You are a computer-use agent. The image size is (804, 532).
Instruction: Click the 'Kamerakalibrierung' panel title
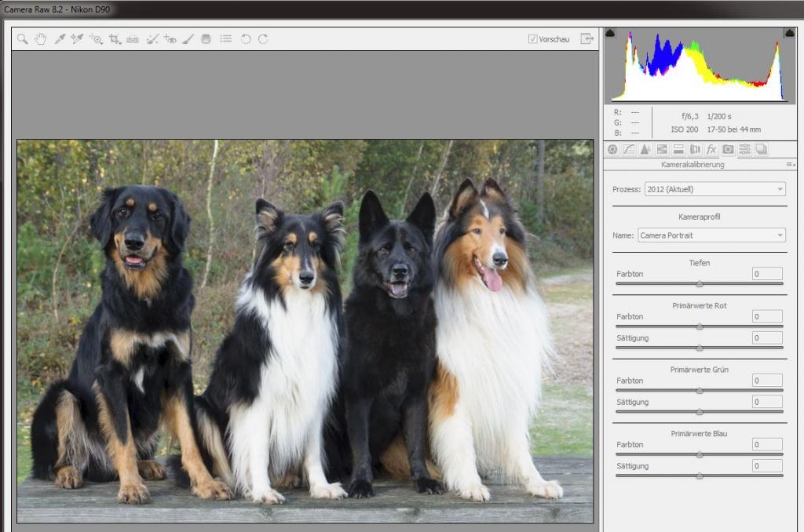tap(693, 165)
